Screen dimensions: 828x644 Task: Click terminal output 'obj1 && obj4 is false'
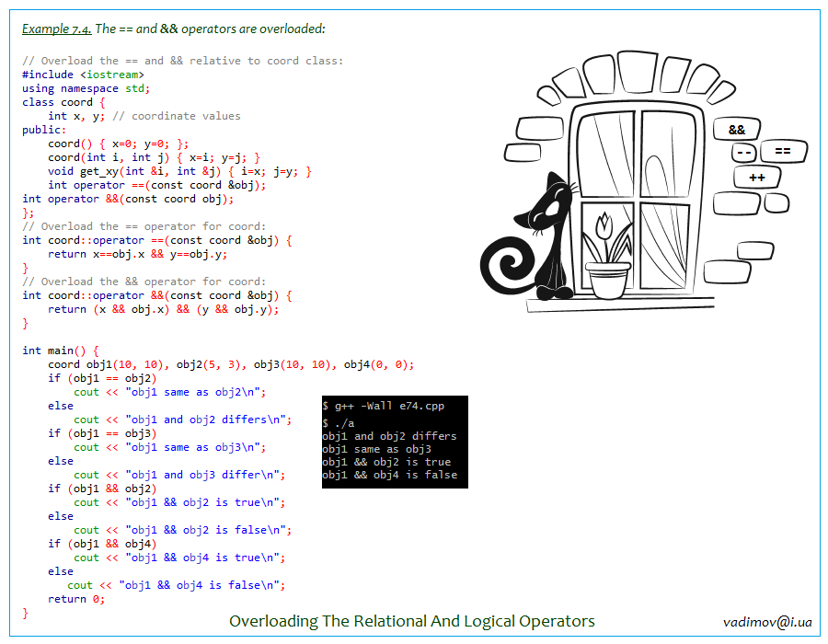[390, 475]
